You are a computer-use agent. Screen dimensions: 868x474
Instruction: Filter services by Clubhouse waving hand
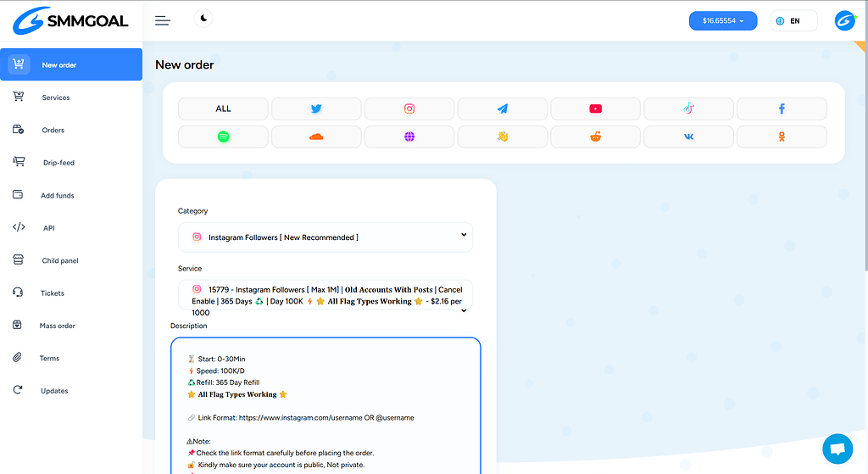click(x=502, y=137)
